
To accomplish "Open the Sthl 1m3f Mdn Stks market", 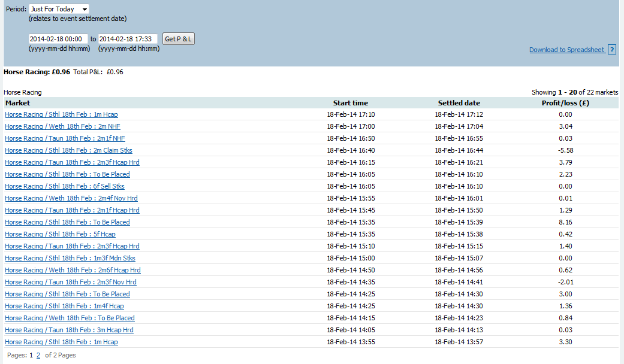I will coord(70,258).
